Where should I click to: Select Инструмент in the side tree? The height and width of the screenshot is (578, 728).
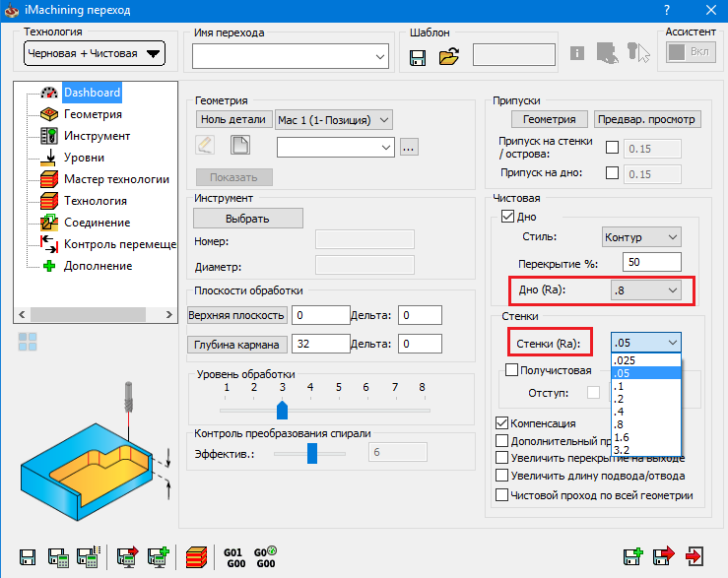97,136
